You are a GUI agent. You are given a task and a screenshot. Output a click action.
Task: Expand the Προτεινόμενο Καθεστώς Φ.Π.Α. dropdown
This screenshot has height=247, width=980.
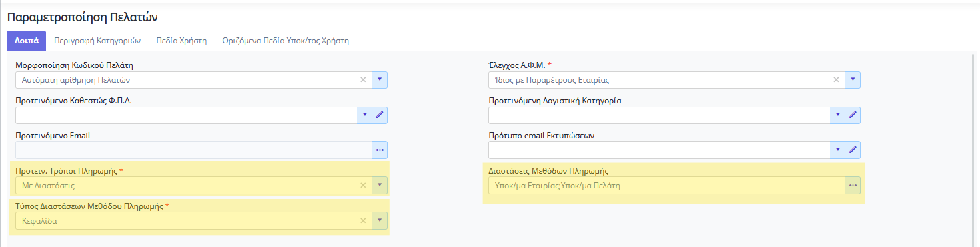[364, 115]
